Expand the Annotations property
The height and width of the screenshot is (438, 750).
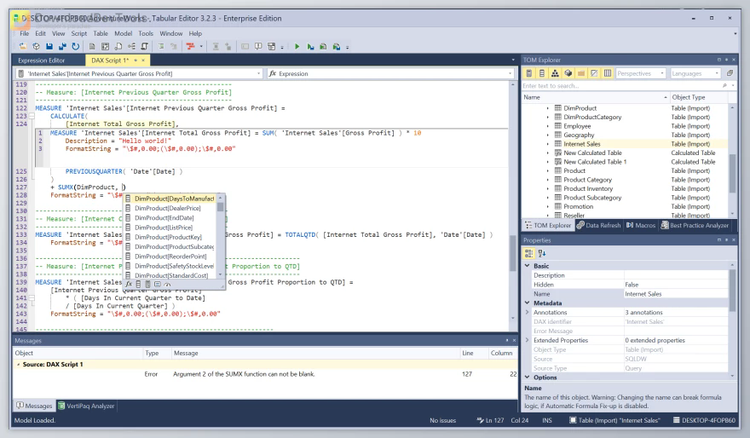528,312
